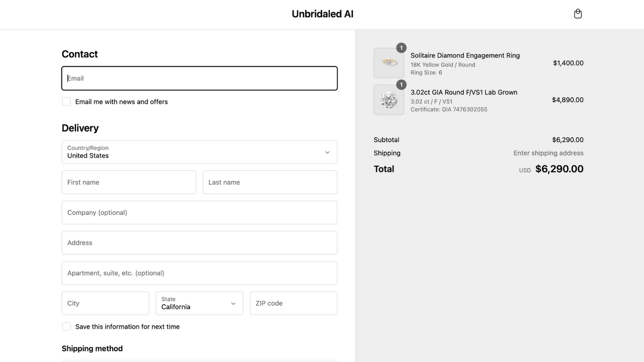Open the State dropdown showing California
Image resolution: width=644 pixels, height=362 pixels.
(x=199, y=303)
